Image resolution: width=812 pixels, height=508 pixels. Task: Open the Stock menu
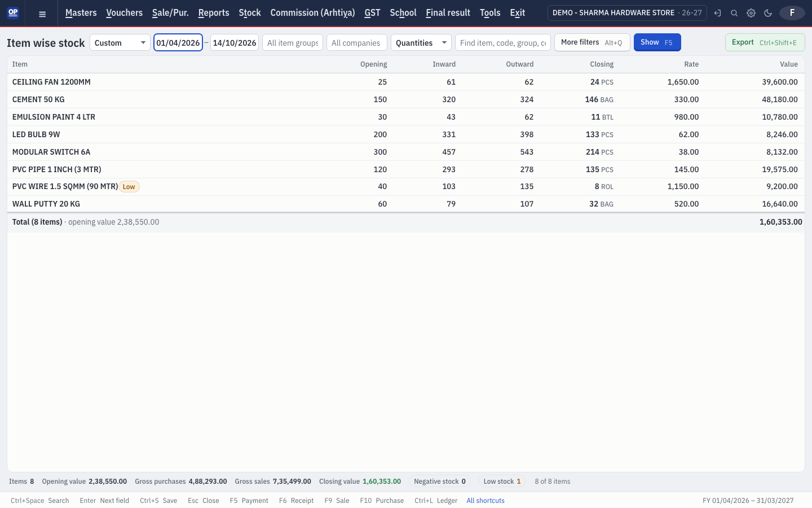coord(250,13)
